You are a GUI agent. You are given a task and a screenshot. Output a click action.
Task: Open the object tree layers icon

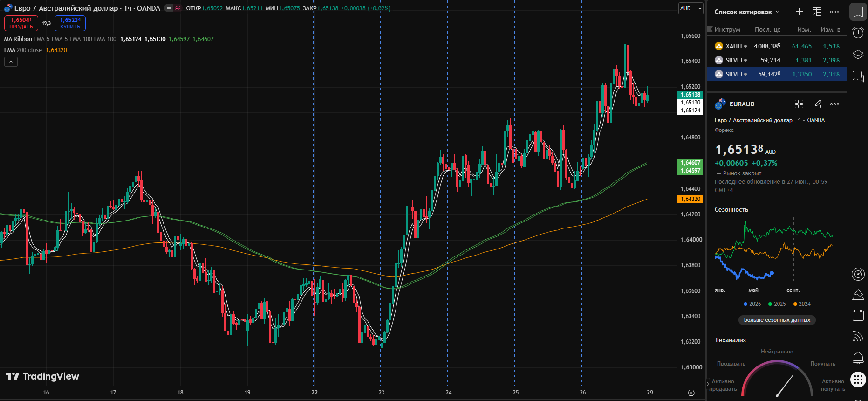click(858, 55)
